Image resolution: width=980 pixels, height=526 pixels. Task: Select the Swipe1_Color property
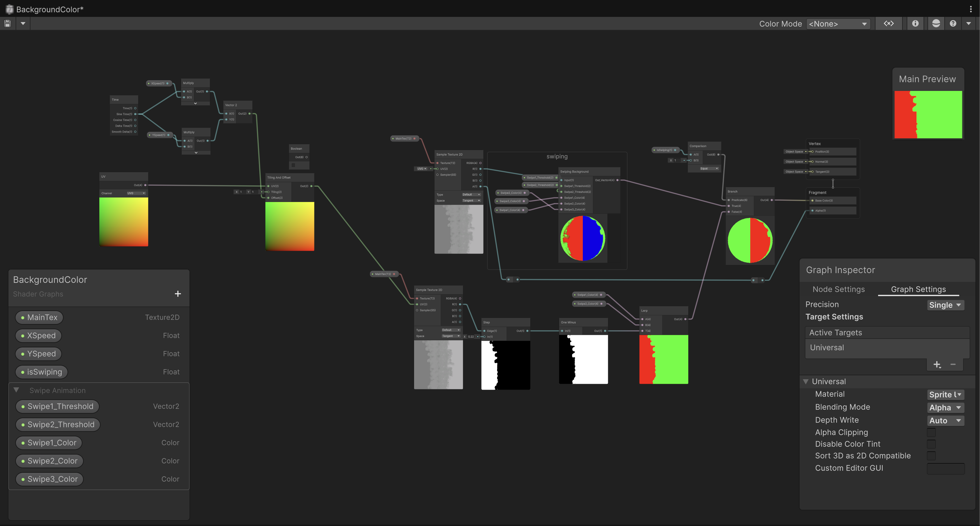(x=49, y=443)
